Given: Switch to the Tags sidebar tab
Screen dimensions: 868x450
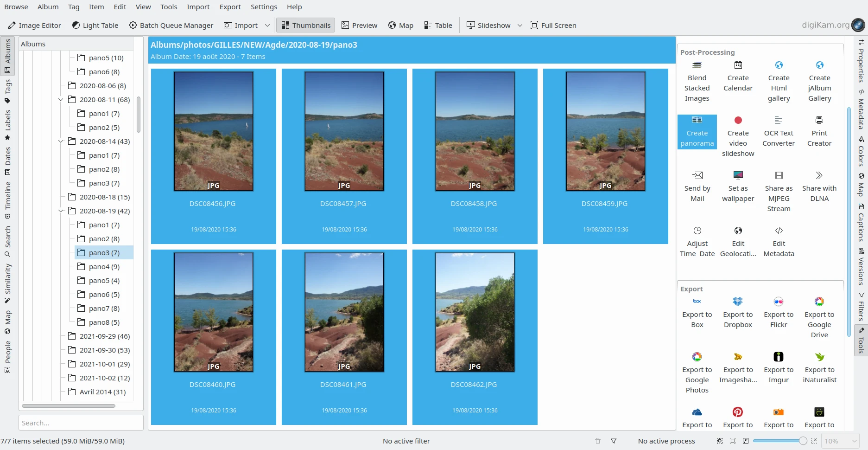Looking at the screenshot, I should pyautogui.click(x=7, y=91).
